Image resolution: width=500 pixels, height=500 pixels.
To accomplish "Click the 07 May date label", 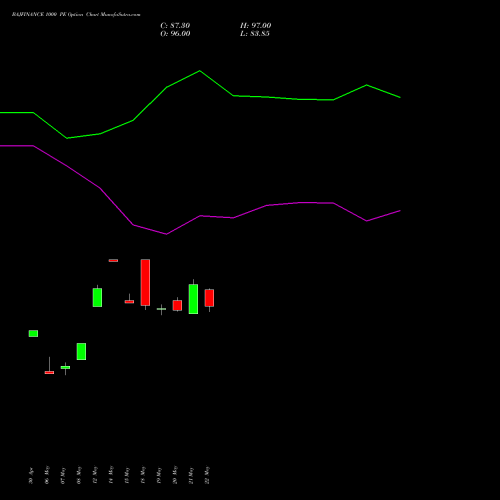I will click(63, 475).
